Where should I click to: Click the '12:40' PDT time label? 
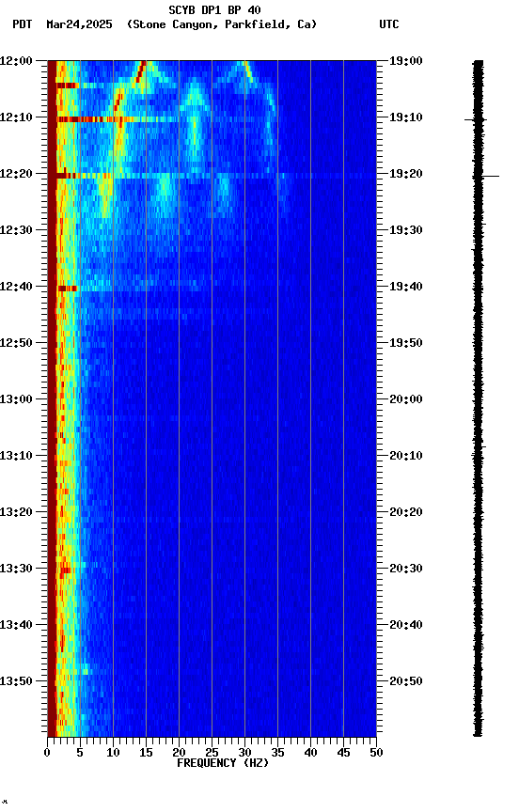[16, 287]
